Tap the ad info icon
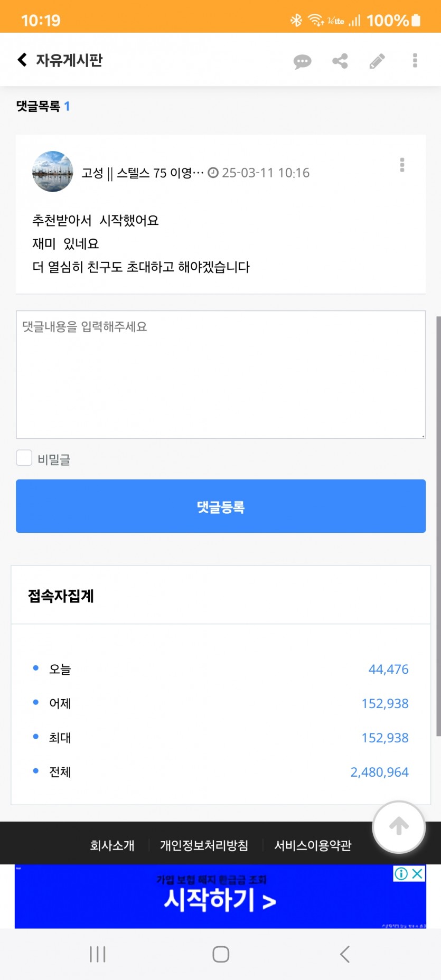This screenshot has width=441, height=980. pos(401,873)
